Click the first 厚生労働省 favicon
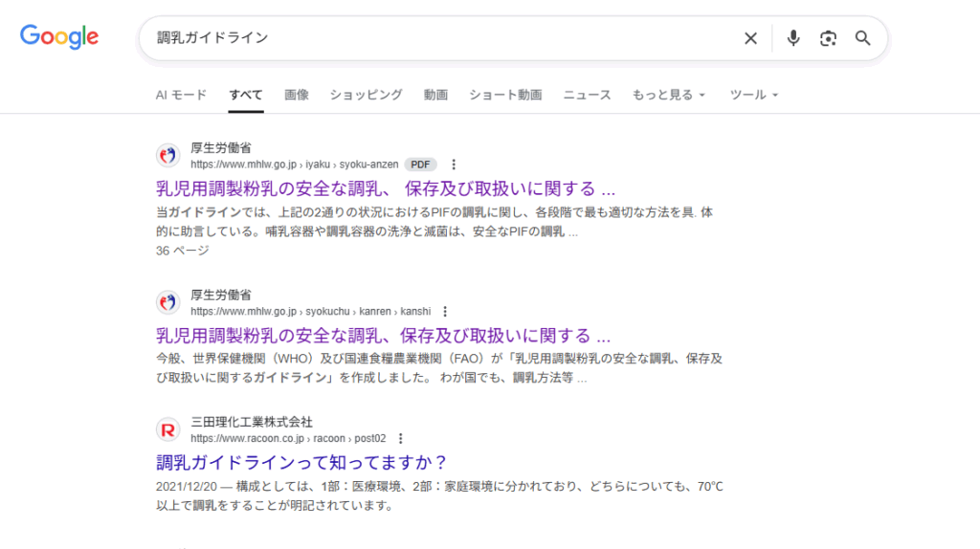The image size is (980, 549). tap(168, 156)
